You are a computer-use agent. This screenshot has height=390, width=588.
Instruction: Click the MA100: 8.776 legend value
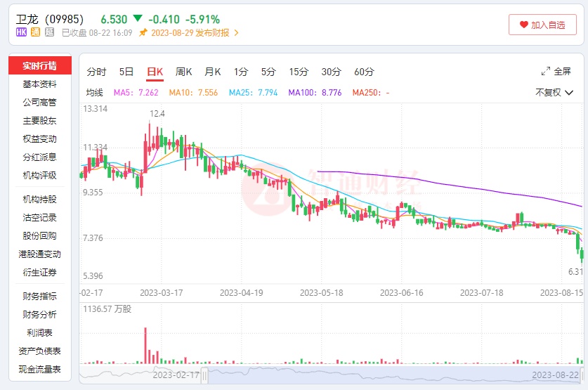pyautogui.click(x=315, y=93)
